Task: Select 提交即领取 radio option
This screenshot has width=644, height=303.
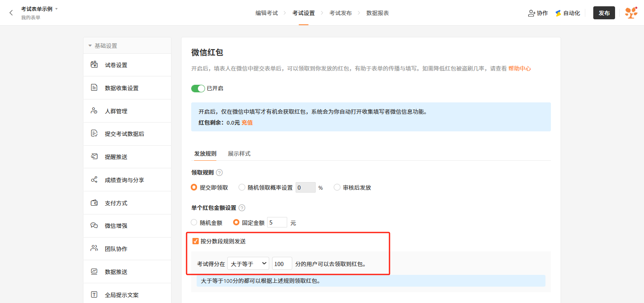Action: [194, 187]
